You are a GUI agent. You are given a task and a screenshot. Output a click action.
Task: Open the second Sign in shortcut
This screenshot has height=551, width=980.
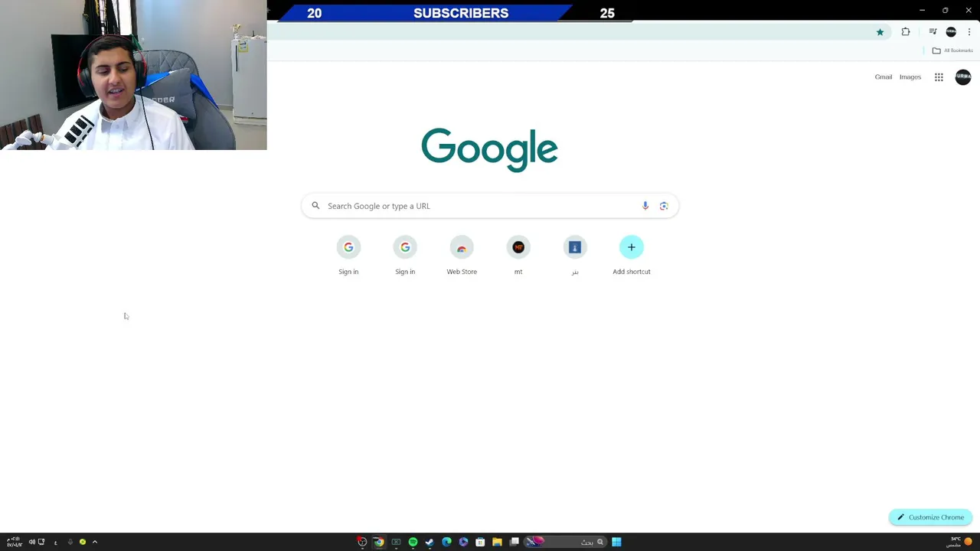(405, 256)
